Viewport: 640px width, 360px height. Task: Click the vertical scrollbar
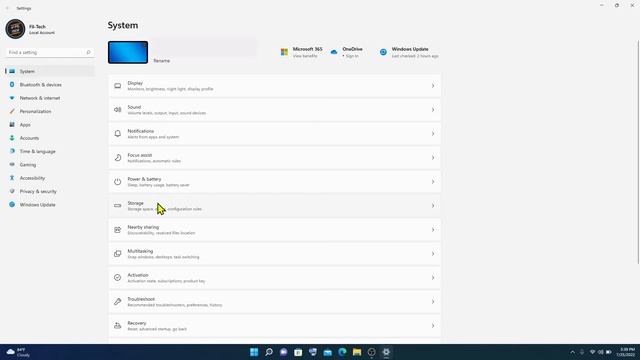click(638, 152)
